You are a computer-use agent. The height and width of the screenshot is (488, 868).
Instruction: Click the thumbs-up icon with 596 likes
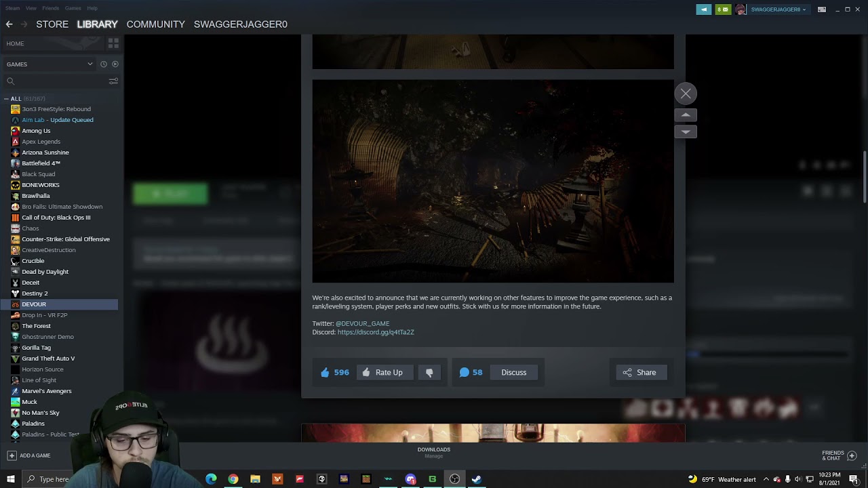tap(325, 372)
